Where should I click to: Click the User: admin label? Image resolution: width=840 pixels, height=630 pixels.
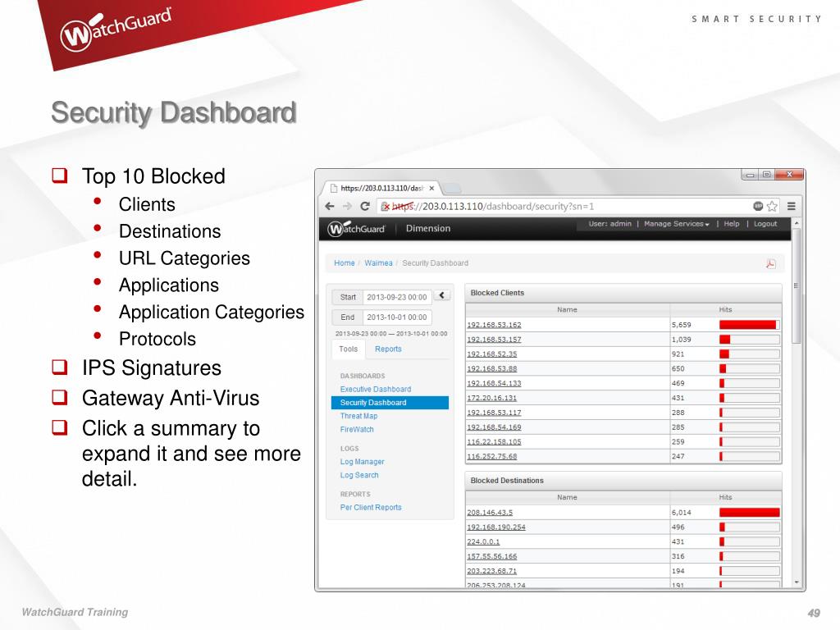click(x=609, y=224)
